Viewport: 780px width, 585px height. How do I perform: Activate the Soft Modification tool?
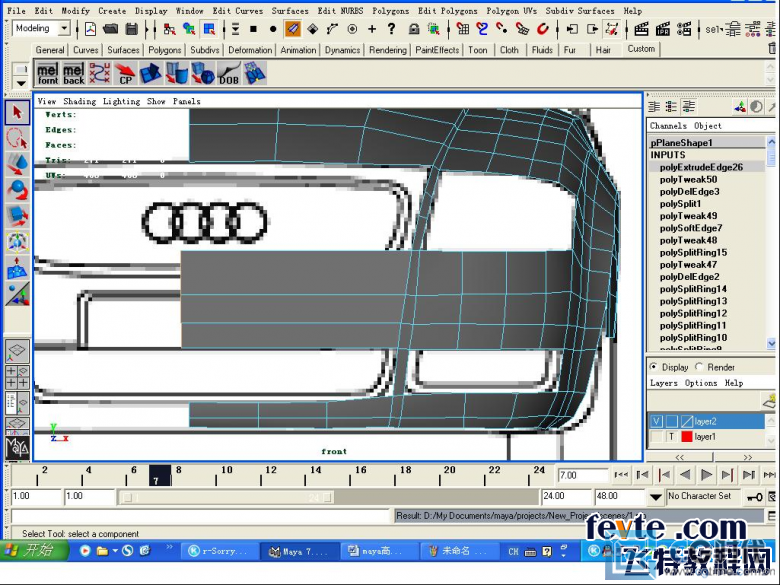point(17,268)
